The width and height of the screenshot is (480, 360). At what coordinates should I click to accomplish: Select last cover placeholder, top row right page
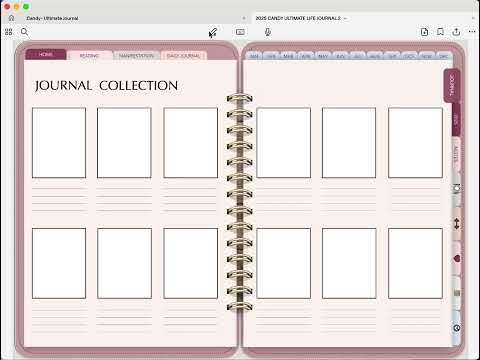415,143
